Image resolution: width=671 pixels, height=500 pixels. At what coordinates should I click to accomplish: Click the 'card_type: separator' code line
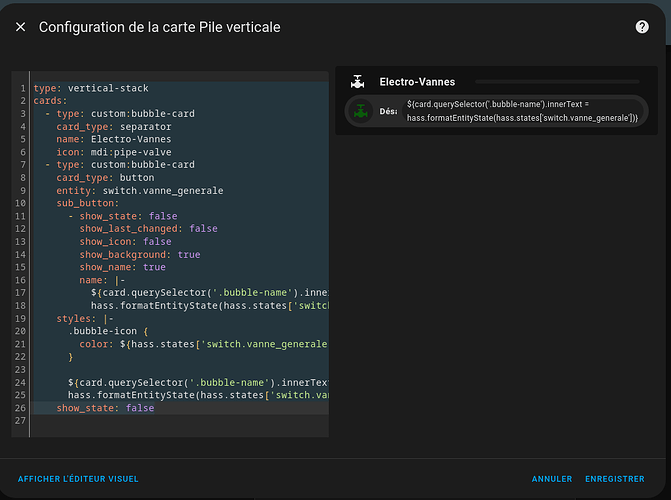(114, 127)
